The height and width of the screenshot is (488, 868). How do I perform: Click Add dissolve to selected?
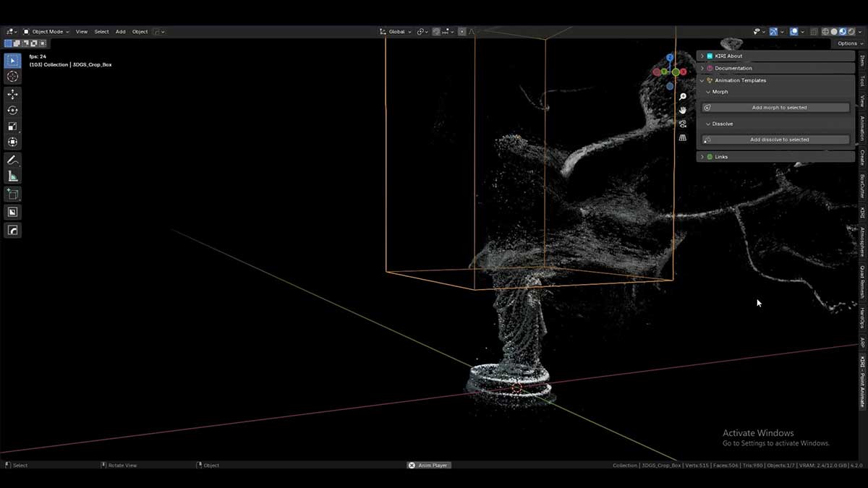pyautogui.click(x=776, y=139)
